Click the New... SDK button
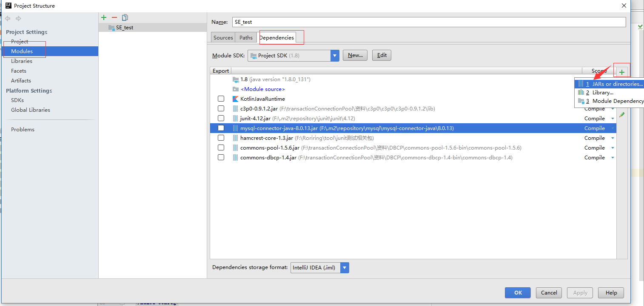The width and height of the screenshot is (644, 306). point(355,55)
